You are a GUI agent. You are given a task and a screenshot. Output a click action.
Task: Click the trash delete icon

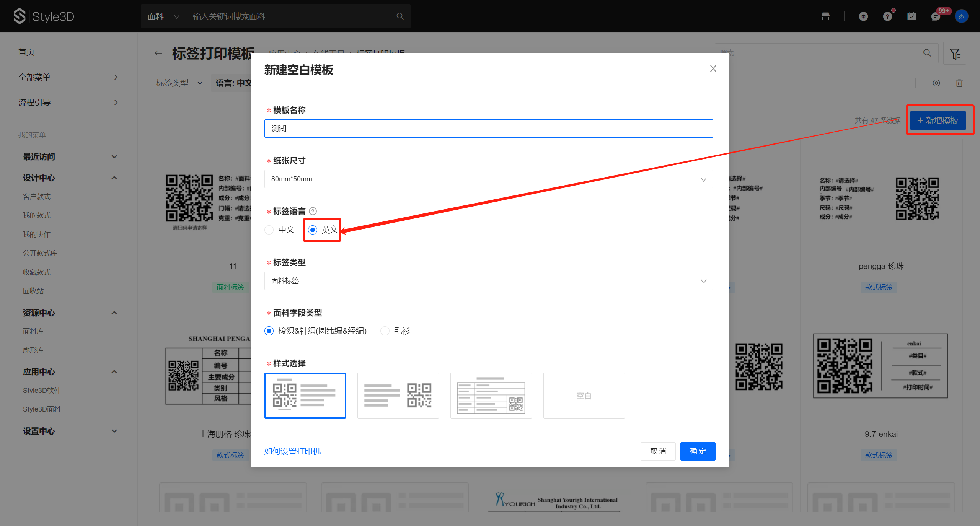pyautogui.click(x=959, y=83)
